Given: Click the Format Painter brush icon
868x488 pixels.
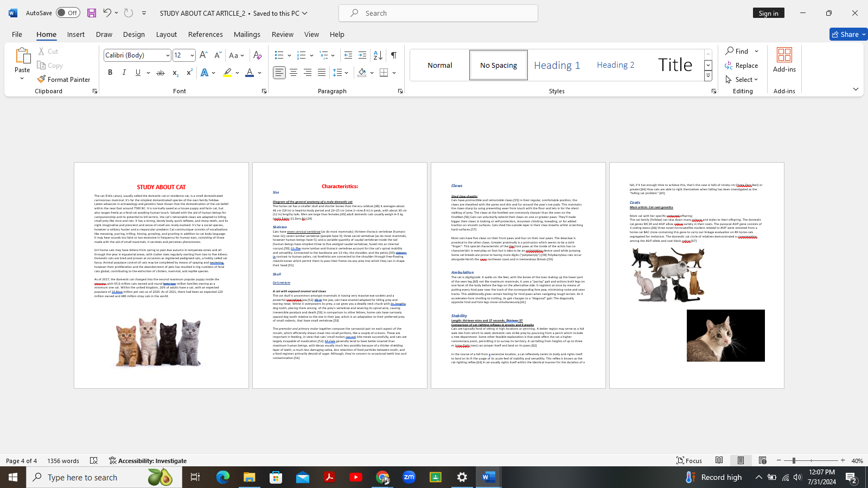Looking at the screenshot, I should pyautogui.click(x=42, y=79).
